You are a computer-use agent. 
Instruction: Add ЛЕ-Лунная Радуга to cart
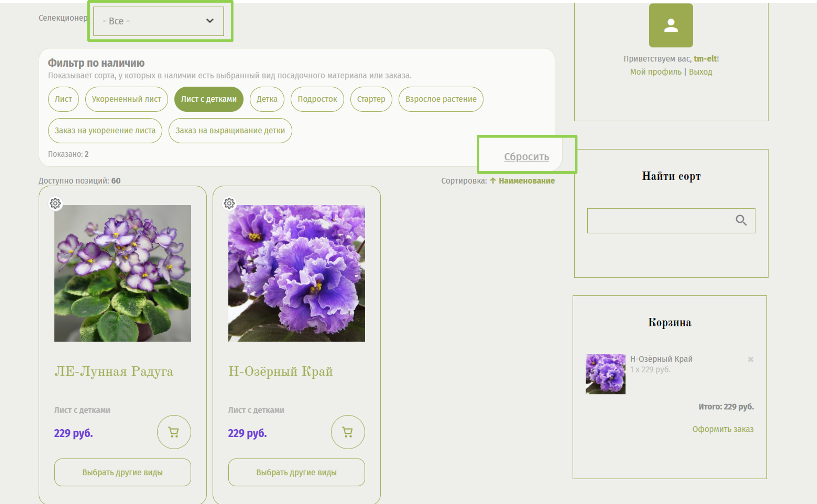174,432
